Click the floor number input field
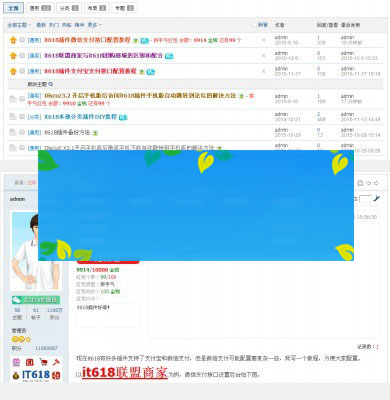Screen dimensions: 390x400 pos(365,199)
